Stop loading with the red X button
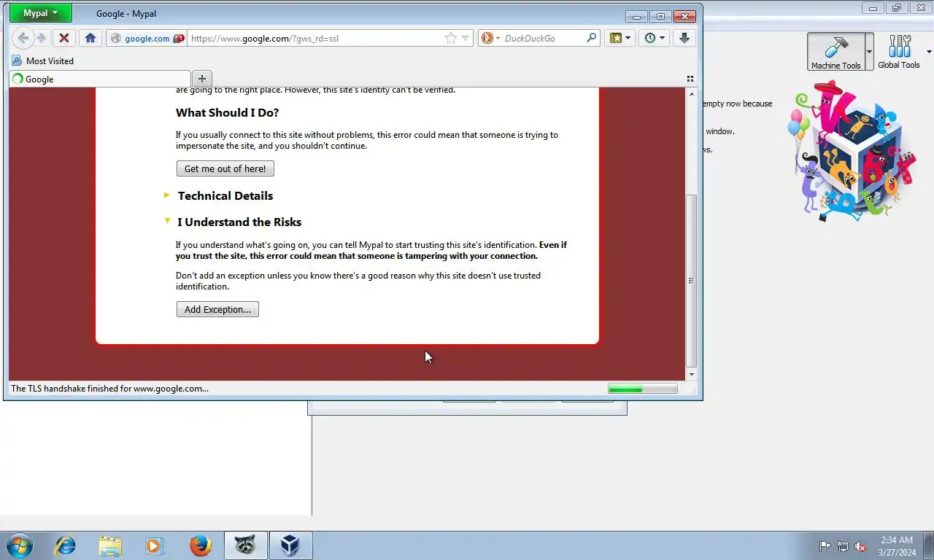Screen dimensions: 934x560 coord(64,38)
